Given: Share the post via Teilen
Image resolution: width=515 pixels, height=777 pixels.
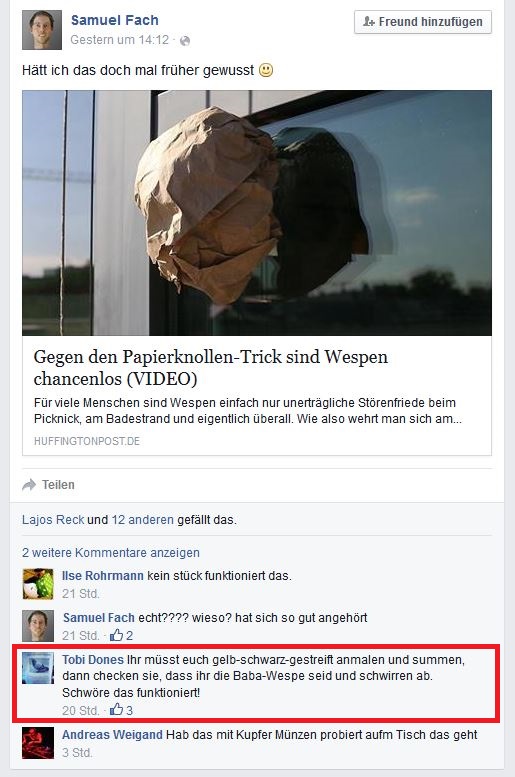Looking at the screenshot, I should pyautogui.click(x=58, y=485).
